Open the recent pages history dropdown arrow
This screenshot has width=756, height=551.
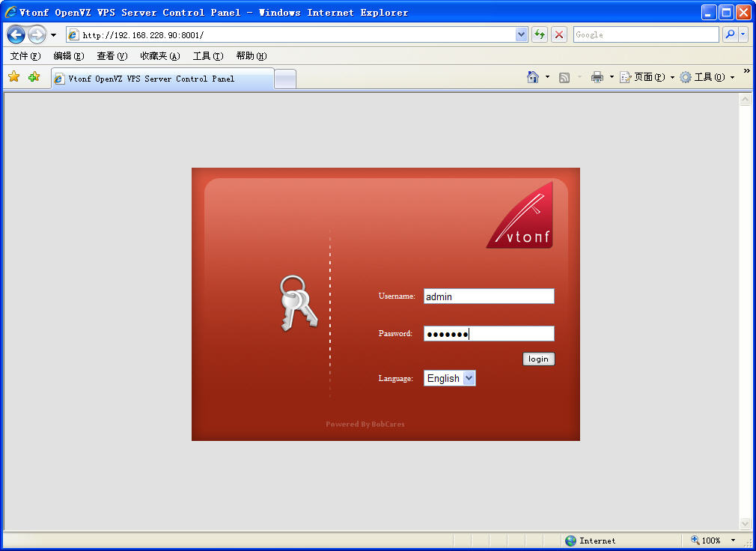53,35
